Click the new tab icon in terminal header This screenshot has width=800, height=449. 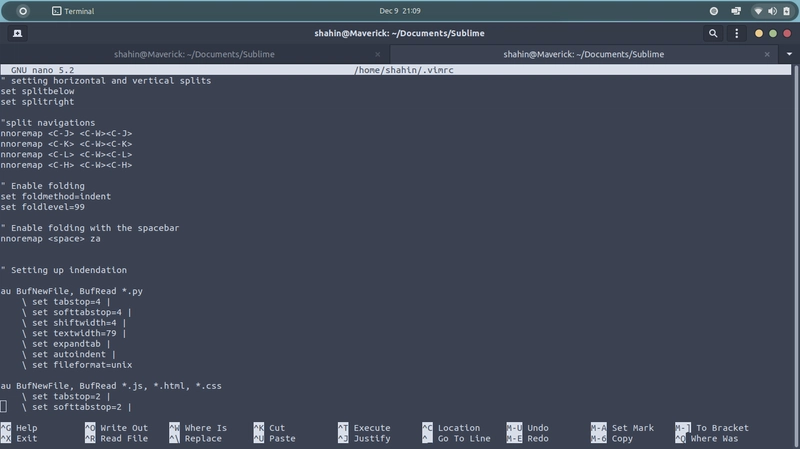click(19, 33)
